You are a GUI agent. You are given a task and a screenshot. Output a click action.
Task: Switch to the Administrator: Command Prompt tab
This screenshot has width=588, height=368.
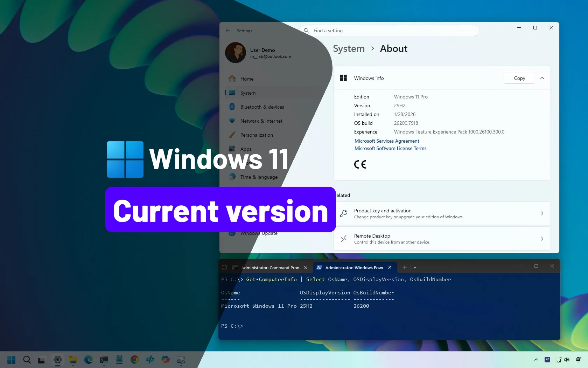coord(270,268)
